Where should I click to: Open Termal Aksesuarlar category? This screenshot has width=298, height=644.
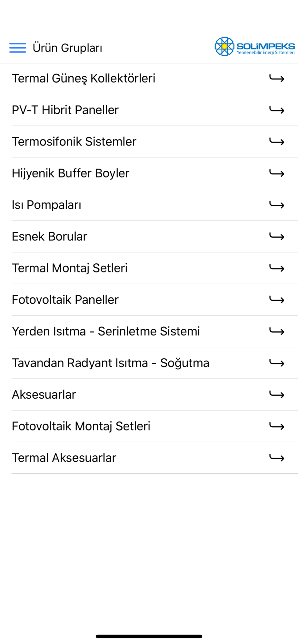pyautogui.click(x=64, y=458)
